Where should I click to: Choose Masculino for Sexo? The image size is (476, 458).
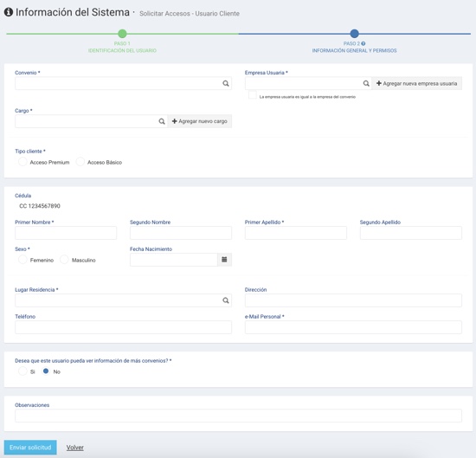64,260
